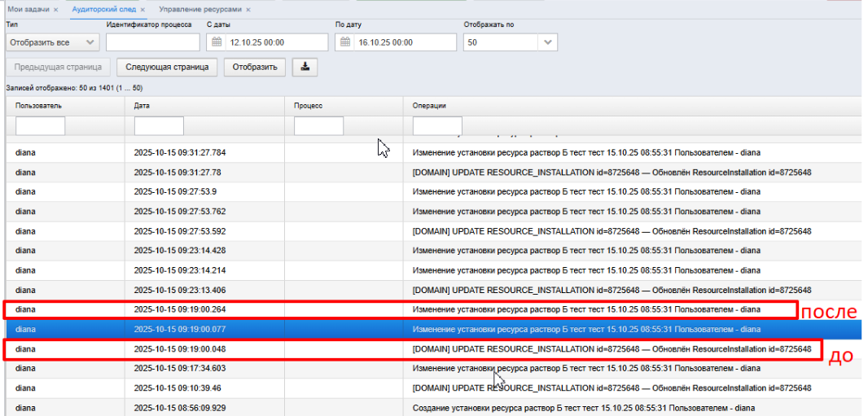Select row dated 2025-10-15 09:19:00.264
The height and width of the screenshot is (416, 868).
[x=434, y=310]
